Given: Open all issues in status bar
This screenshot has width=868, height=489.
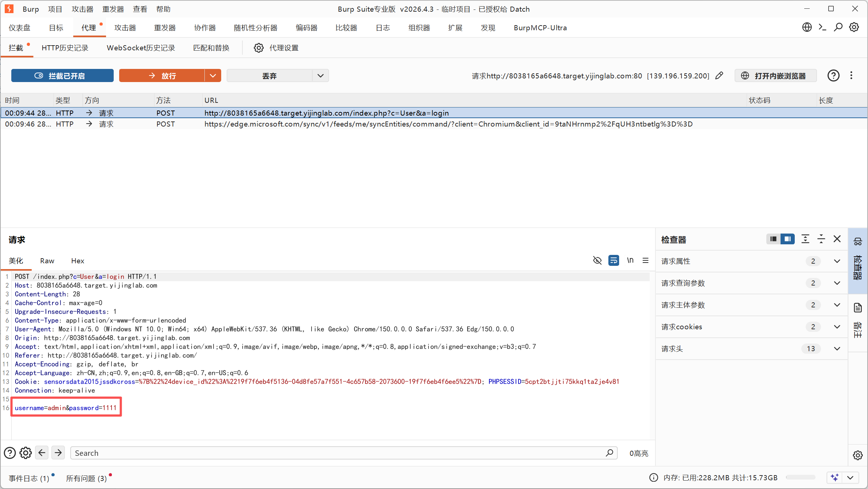Looking at the screenshot, I should [86, 478].
